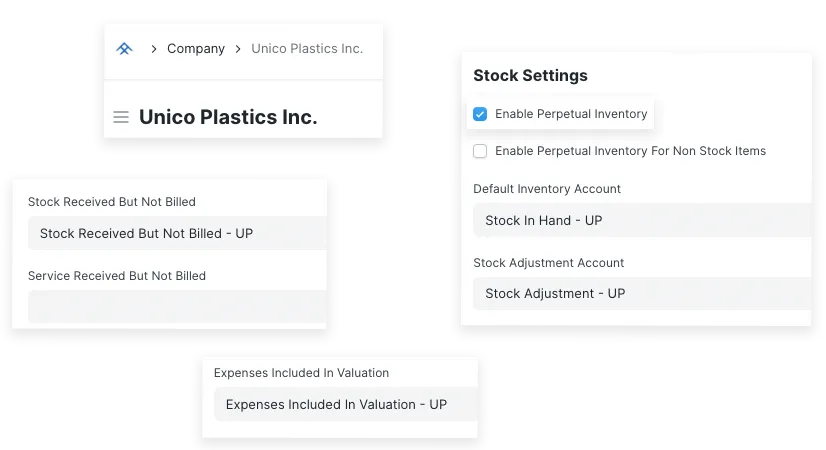Image resolution: width=826 pixels, height=450 pixels.
Task: Click the Unico Plastics Inc. page title
Action: coord(228,117)
